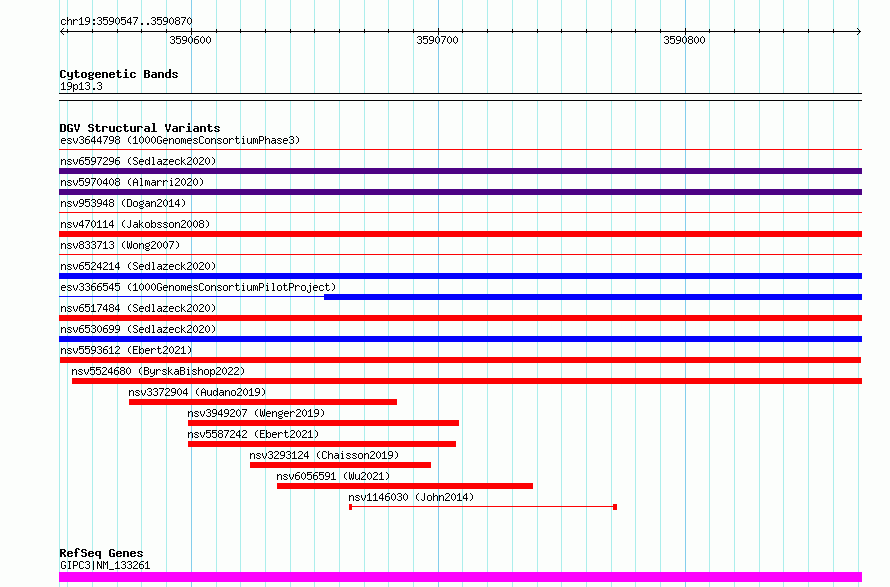Click the left arrow of the ruler
The height and width of the screenshot is (587, 890).
[x=62, y=32]
